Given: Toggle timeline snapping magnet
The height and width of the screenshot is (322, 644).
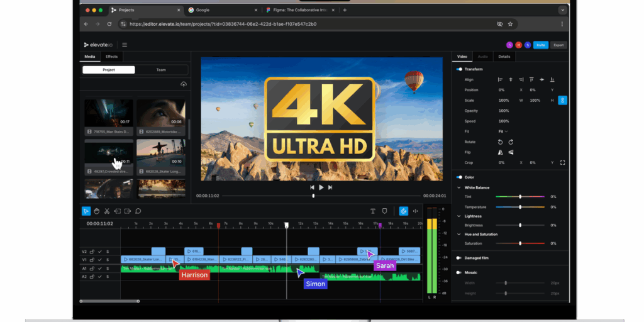Looking at the screenshot, I should [x=403, y=211].
